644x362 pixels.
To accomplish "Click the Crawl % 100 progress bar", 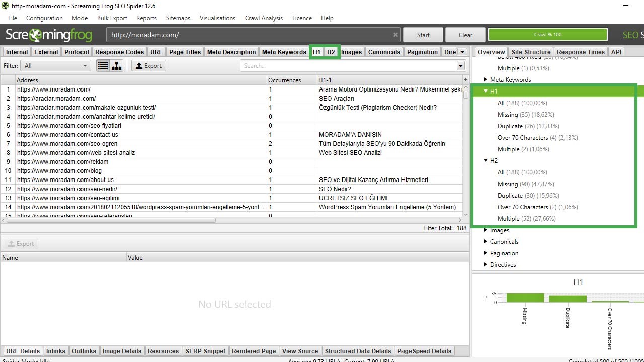I will pyautogui.click(x=548, y=35).
